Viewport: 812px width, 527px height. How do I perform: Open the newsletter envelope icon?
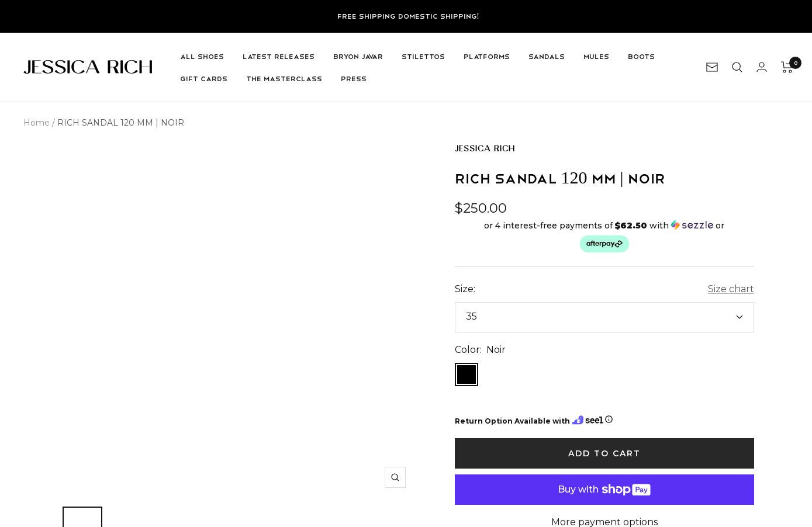tap(711, 67)
